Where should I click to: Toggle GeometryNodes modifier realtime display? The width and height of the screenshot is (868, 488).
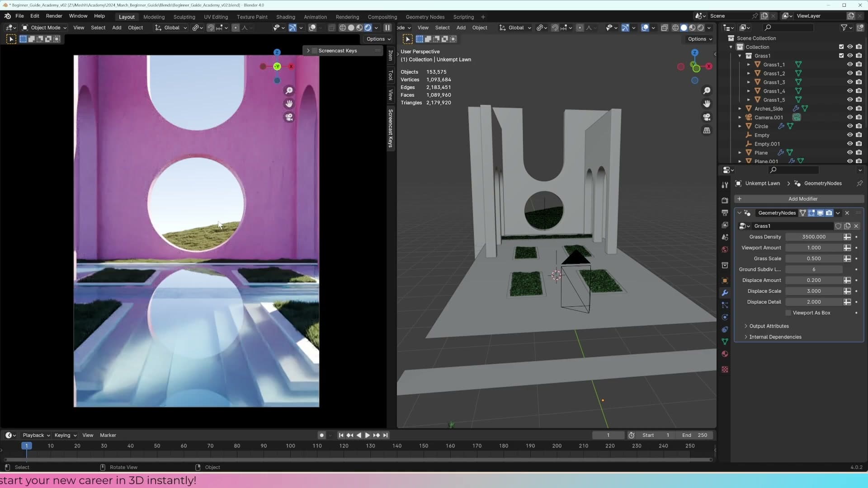[x=820, y=213]
